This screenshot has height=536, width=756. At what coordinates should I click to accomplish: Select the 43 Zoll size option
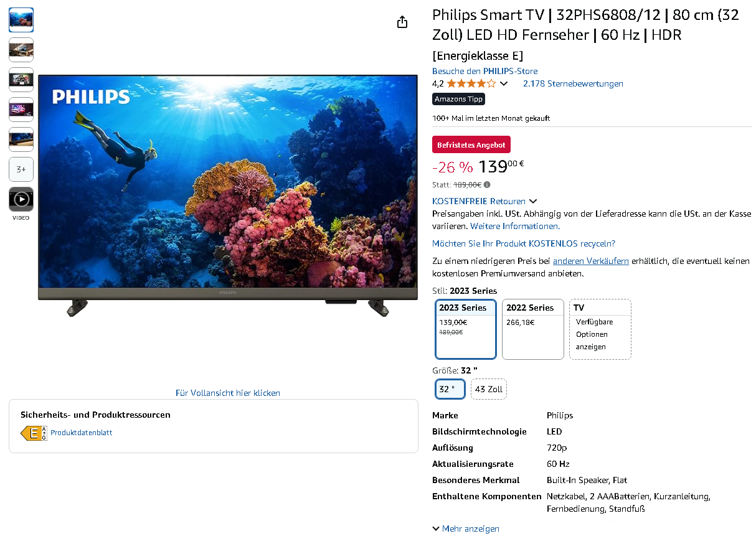click(x=489, y=389)
